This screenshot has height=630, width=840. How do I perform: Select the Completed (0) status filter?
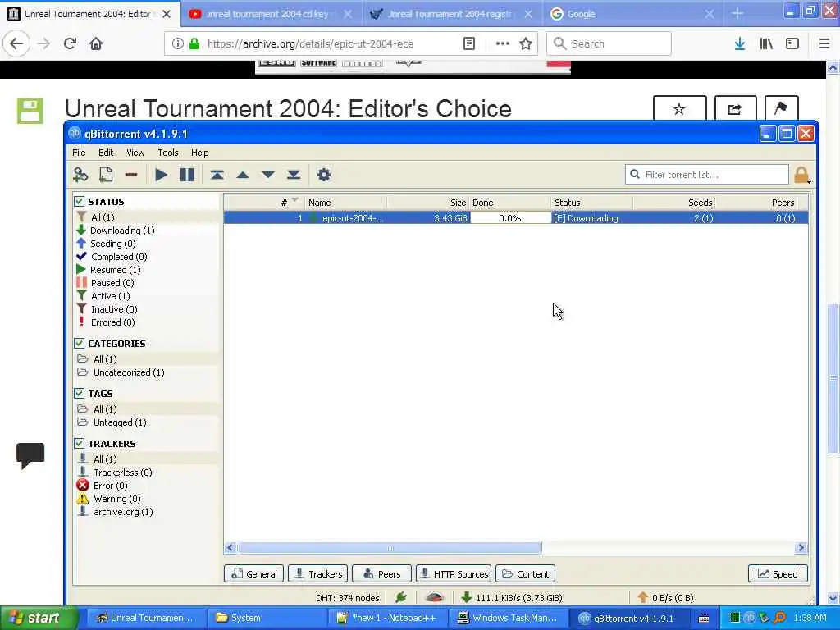point(119,257)
